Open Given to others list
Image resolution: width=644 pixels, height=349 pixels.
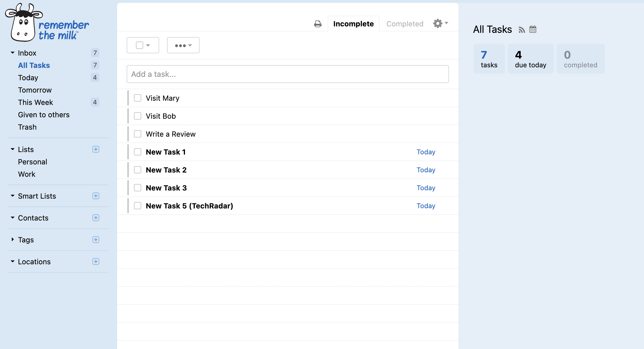[x=44, y=115]
